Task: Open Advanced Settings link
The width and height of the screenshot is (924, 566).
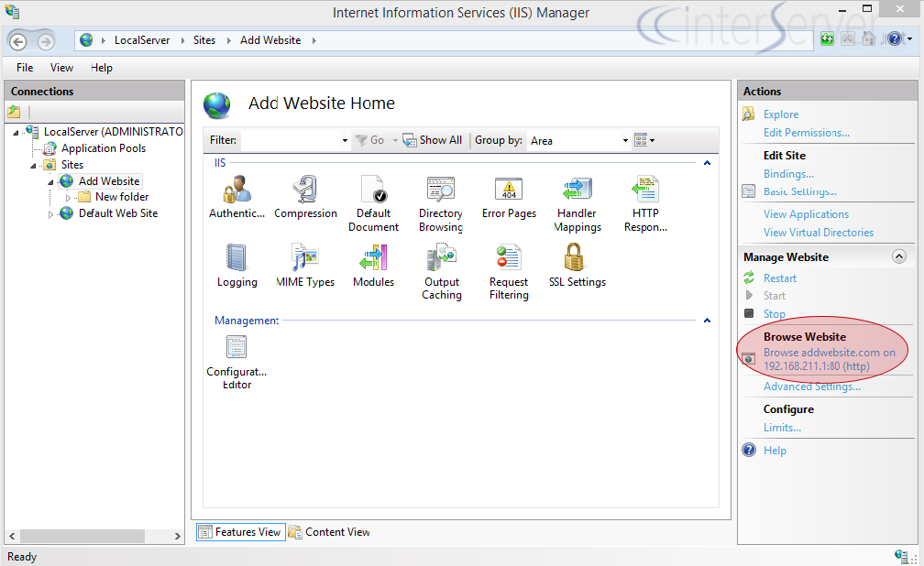Action: (812, 386)
